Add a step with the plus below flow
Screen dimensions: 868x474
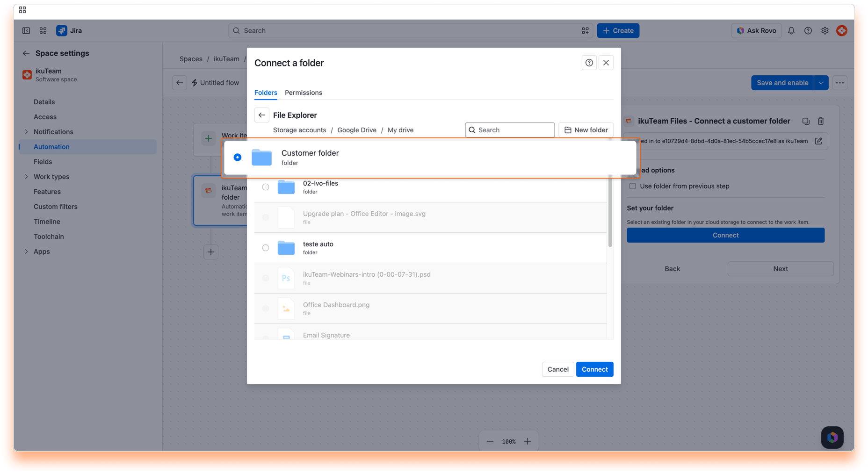(211, 252)
